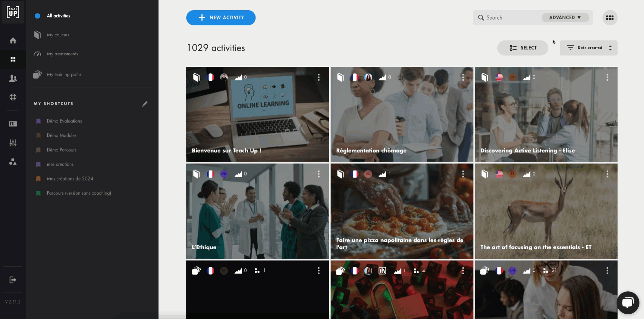Image resolution: width=644 pixels, height=319 pixels.
Task: Open mes créations shortcut
Action: pyautogui.click(x=60, y=164)
